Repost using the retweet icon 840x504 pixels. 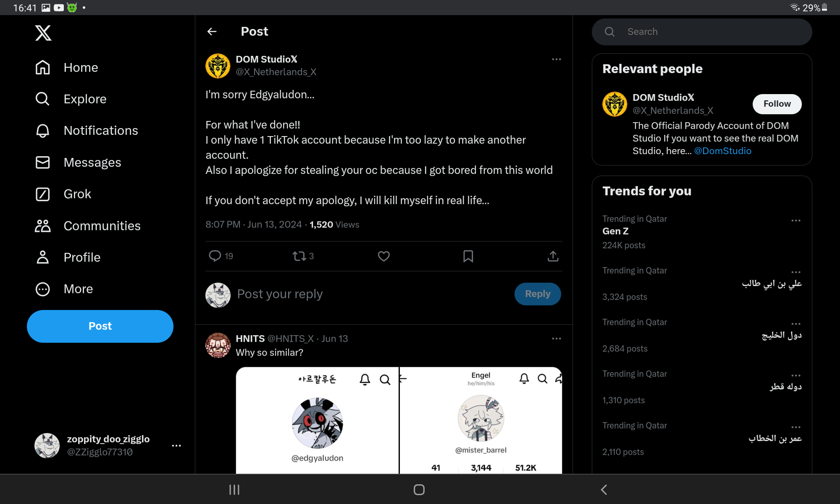point(299,256)
